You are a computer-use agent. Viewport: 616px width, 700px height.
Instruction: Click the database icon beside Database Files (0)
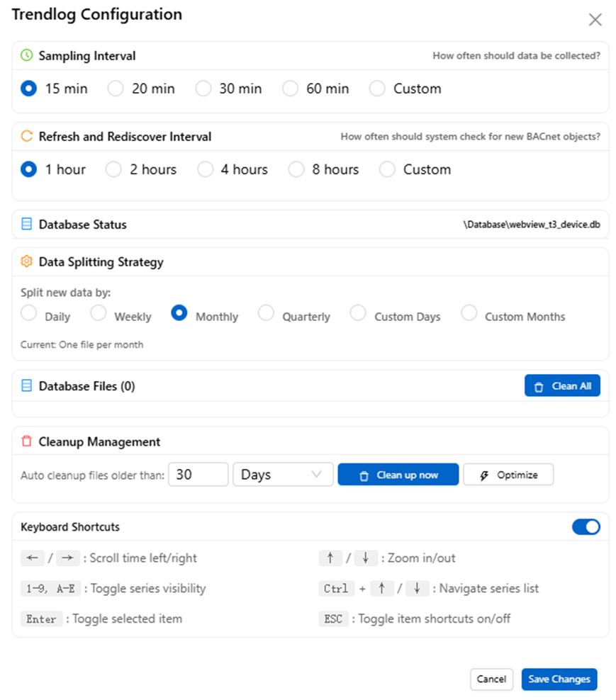(x=26, y=385)
